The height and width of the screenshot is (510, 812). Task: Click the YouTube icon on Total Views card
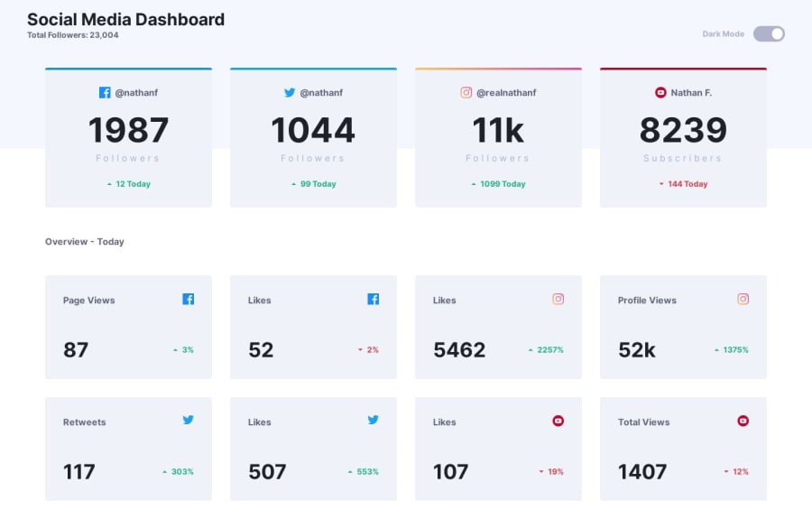[x=743, y=421]
